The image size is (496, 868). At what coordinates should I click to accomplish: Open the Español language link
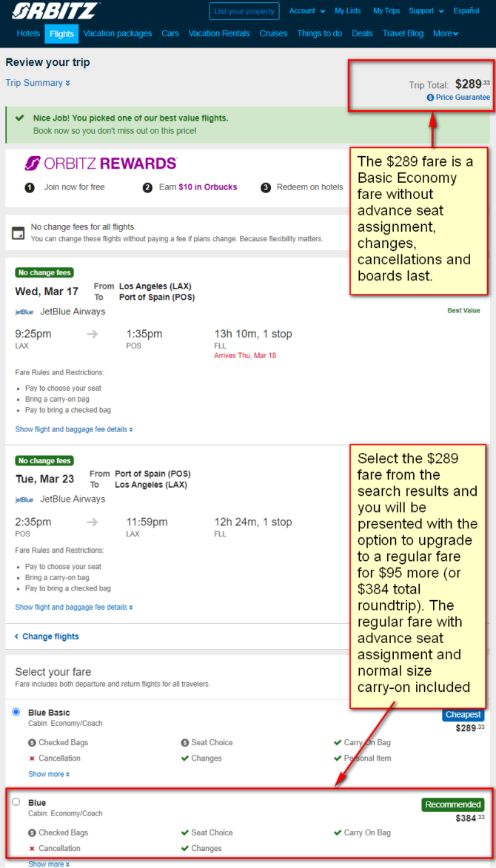pyautogui.click(x=466, y=11)
